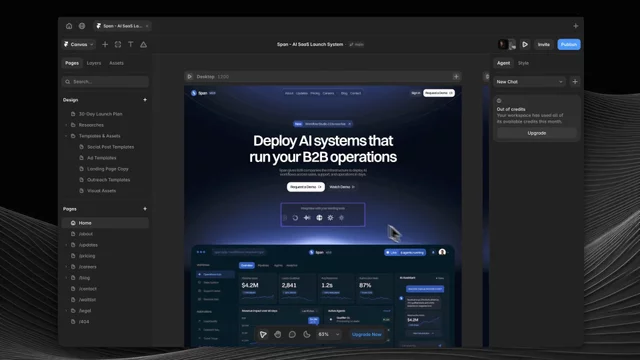Select the vector triangle tool

pyautogui.click(x=144, y=44)
